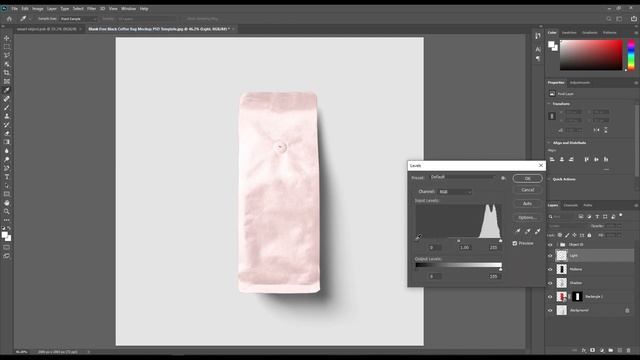Switch to the Swatches tab
Viewport: 640px width, 360px height.
point(569,33)
